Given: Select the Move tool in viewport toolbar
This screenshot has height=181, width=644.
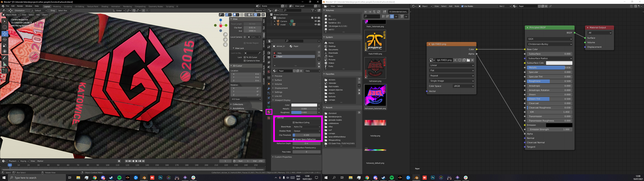Looking at the screenshot, I should pos(5,34).
